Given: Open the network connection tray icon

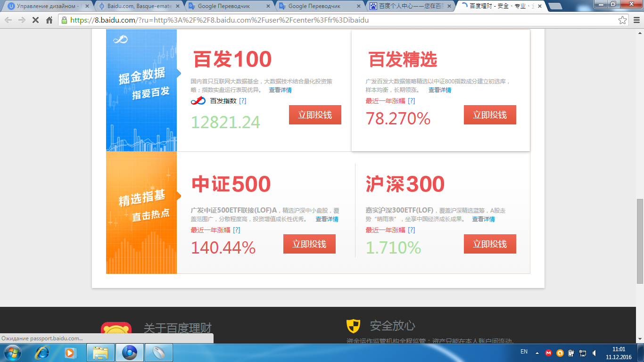Looking at the screenshot, I should (x=583, y=353).
